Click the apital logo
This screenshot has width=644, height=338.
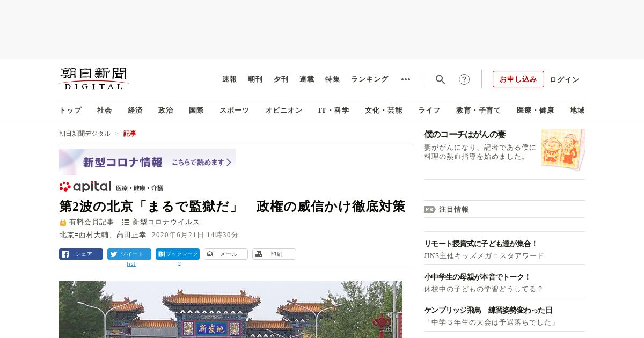click(85, 186)
